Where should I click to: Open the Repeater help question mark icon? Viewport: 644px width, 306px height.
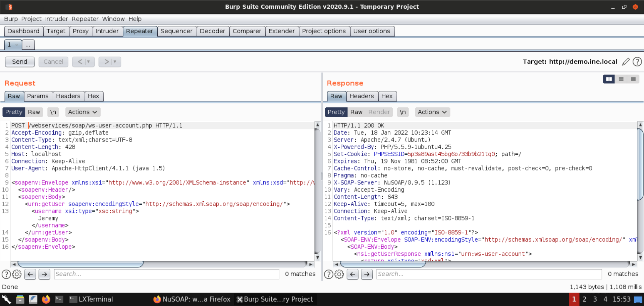tap(637, 62)
